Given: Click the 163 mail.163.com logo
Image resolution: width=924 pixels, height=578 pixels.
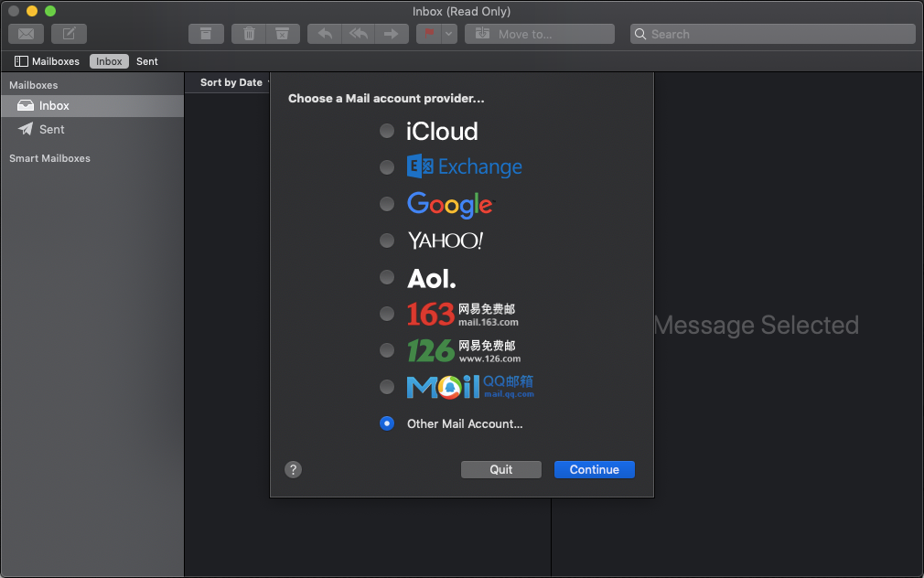Looking at the screenshot, I should coord(463,314).
